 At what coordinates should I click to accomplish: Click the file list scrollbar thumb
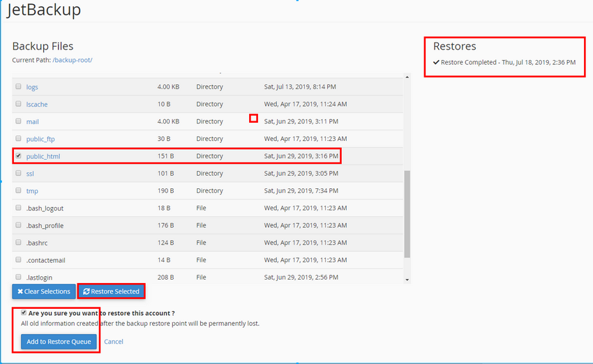coord(407,220)
